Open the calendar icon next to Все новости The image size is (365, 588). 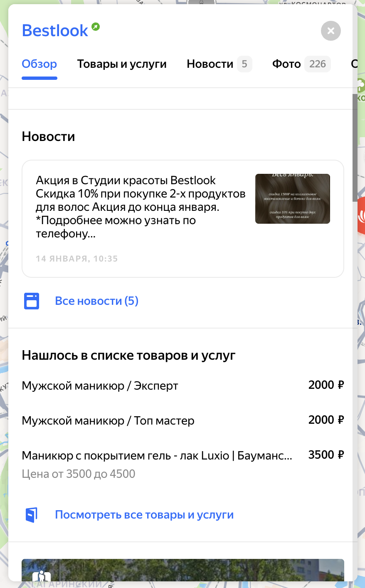[x=31, y=300]
